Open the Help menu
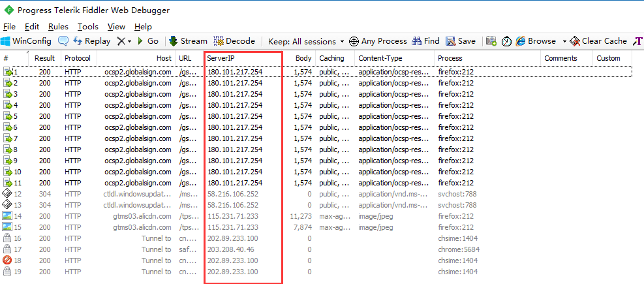The height and width of the screenshot is (284, 644). coord(143,27)
